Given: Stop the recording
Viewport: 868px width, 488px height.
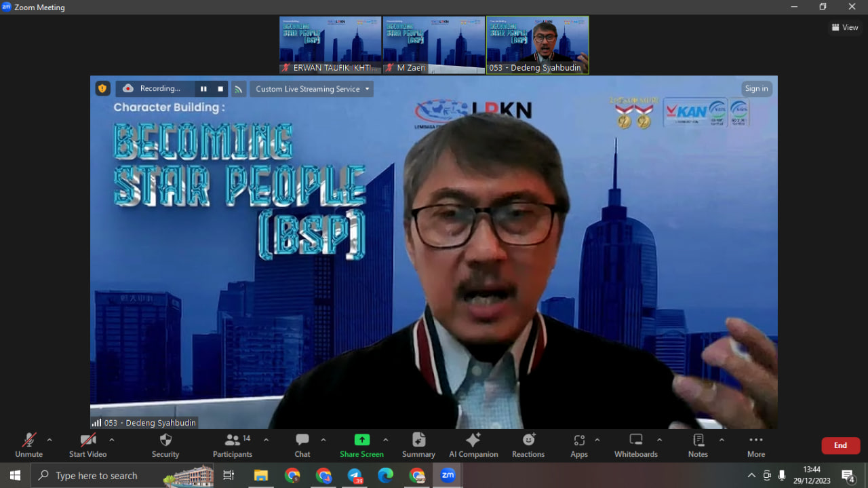Looking at the screenshot, I should click(220, 89).
